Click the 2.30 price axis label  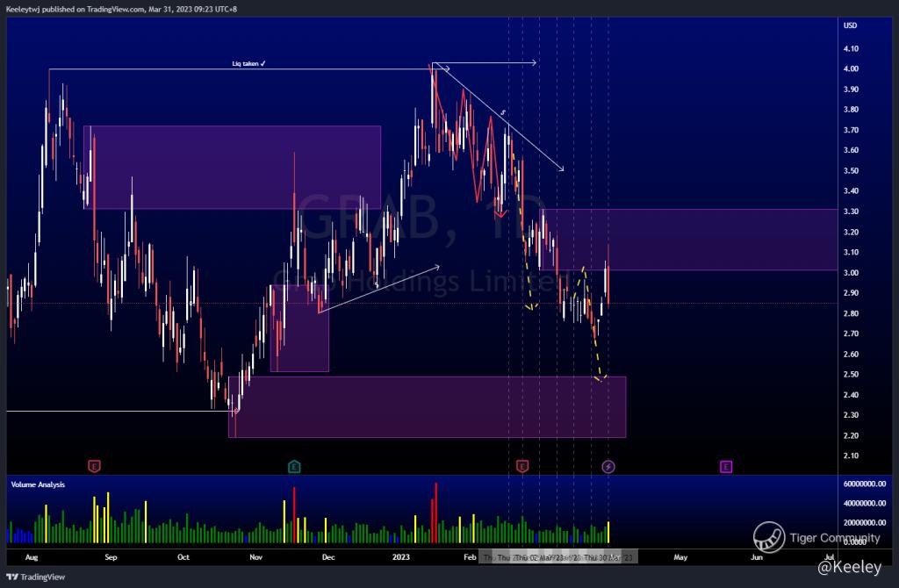point(851,415)
